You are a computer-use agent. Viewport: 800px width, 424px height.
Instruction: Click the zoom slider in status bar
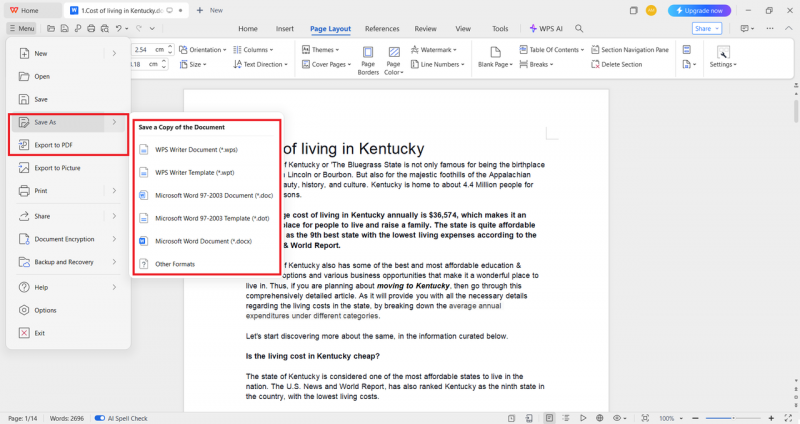point(732,418)
